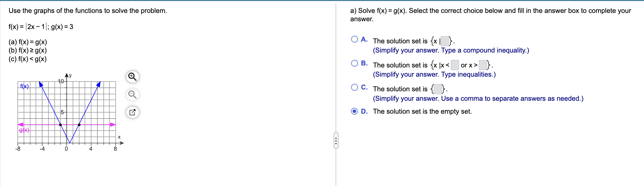
Task: Select the zoom in magnifier icon
Action: pyautogui.click(x=132, y=77)
